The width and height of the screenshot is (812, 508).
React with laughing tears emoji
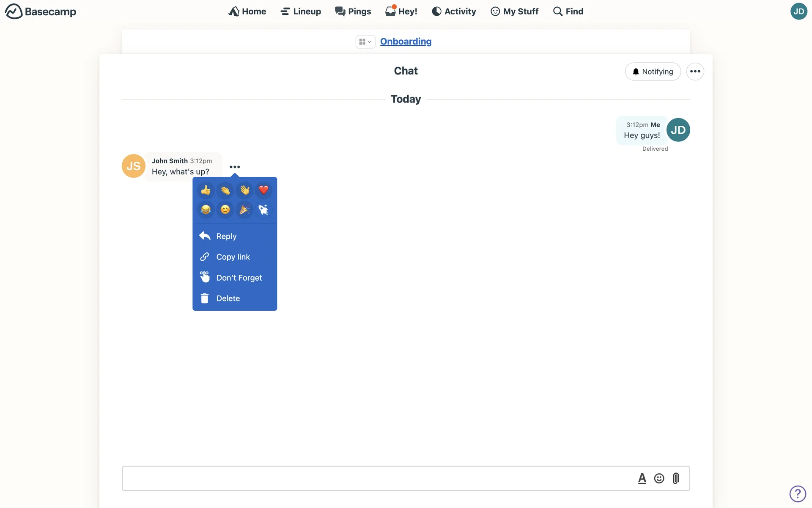coord(206,210)
